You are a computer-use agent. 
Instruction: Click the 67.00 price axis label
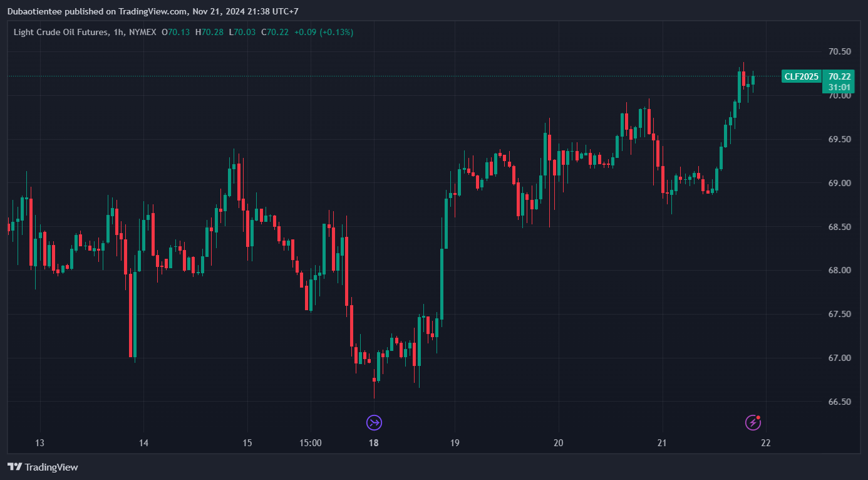point(839,358)
